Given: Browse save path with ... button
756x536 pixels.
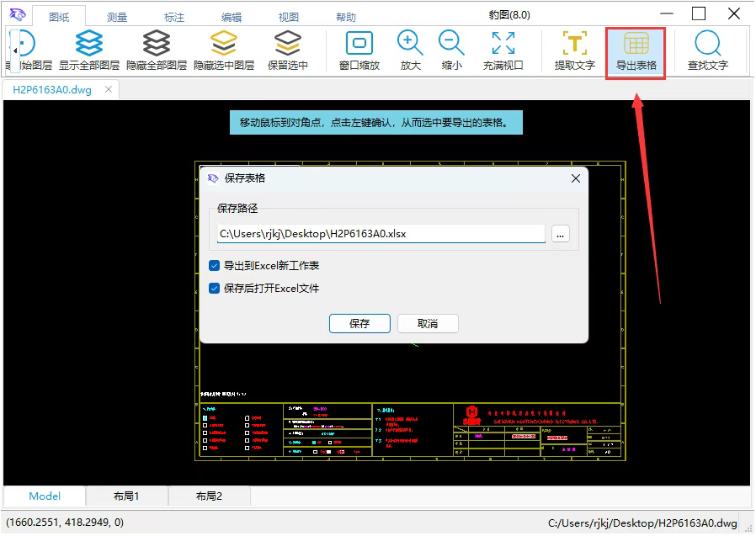Looking at the screenshot, I should (561, 234).
